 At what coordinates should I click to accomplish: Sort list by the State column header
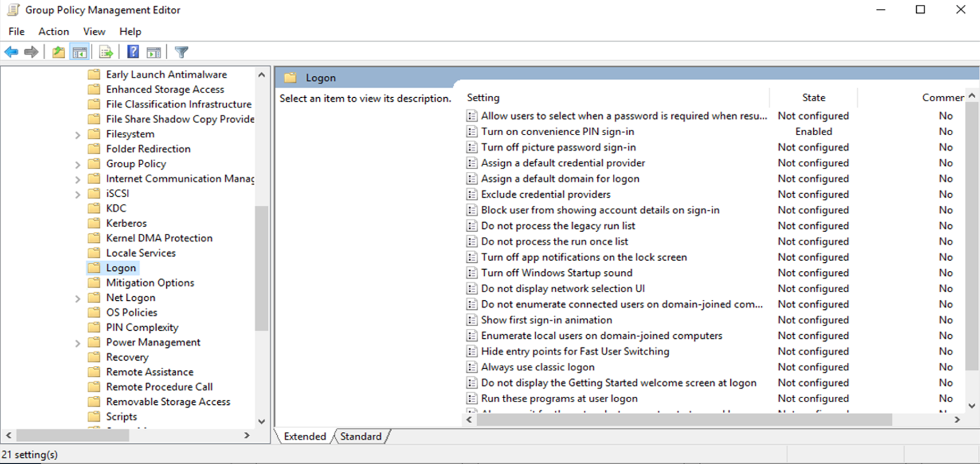tap(813, 98)
